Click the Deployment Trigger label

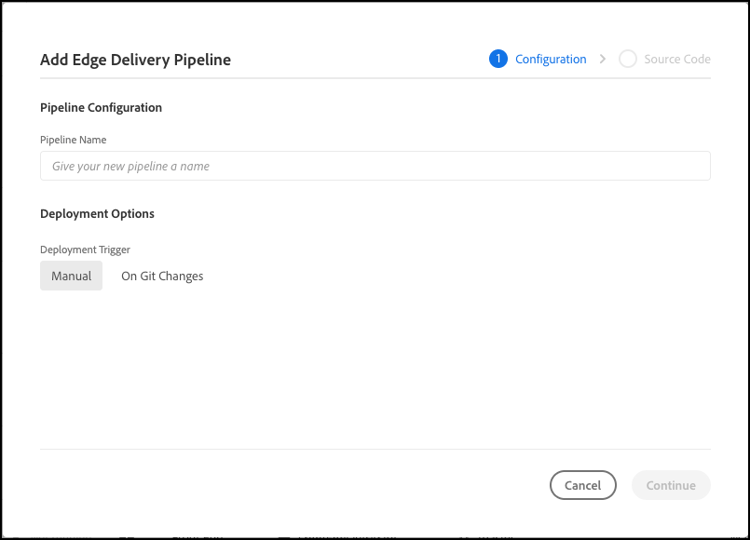pos(85,250)
